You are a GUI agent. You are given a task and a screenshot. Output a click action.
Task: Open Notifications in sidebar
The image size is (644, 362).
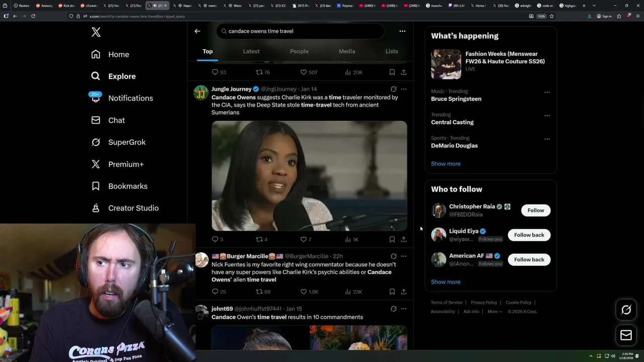click(x=122, y=98)
